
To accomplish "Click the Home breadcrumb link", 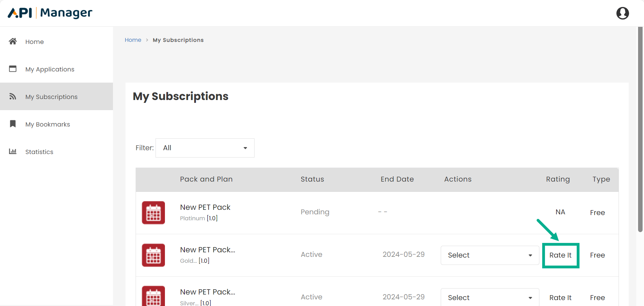I will 133,40.
